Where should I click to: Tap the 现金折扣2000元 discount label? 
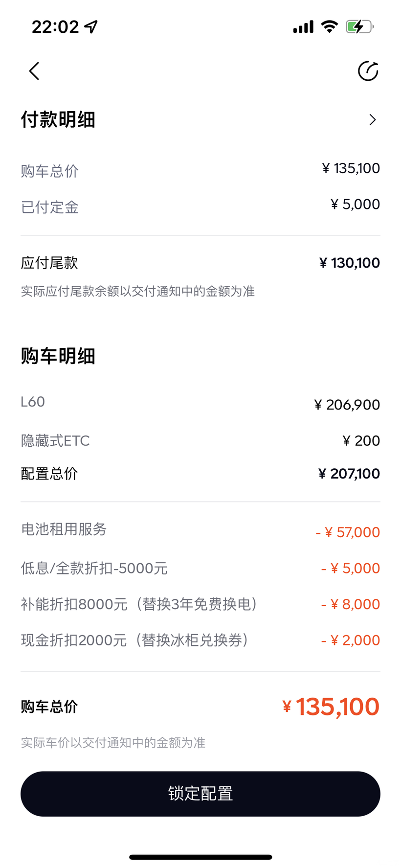point(134,640)
